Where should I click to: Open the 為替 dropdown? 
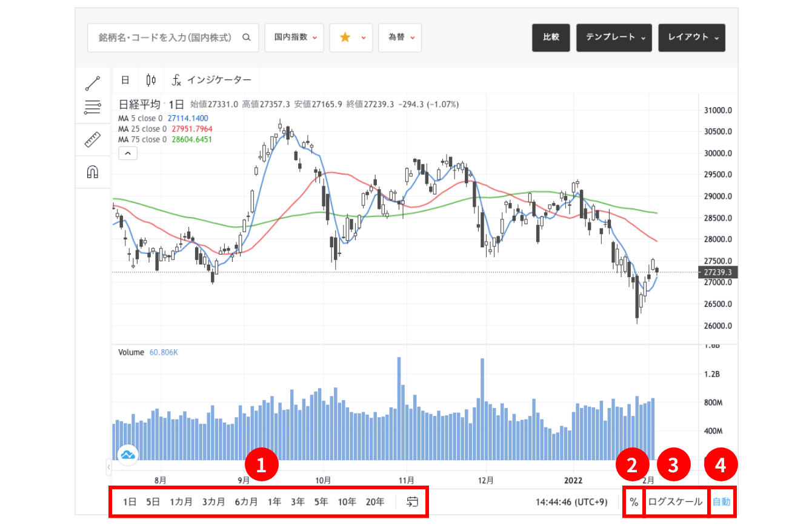[x=400, y=37]
